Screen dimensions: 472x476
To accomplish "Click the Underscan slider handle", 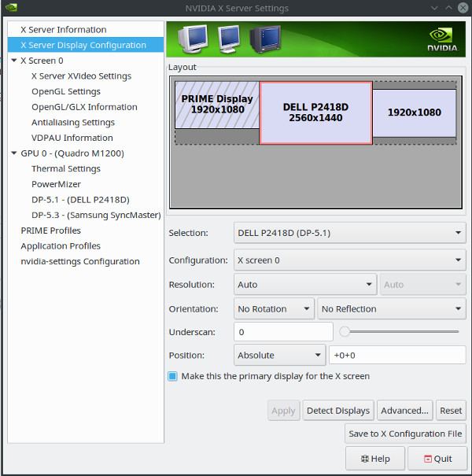I will click(345, 332).
